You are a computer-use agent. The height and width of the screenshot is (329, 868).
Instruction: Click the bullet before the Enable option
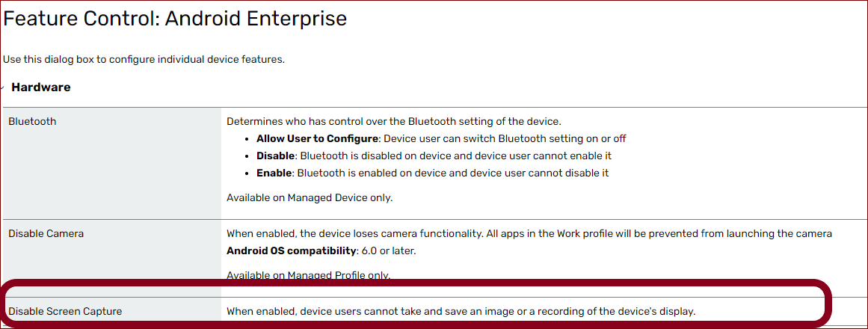tap(247, 173)
